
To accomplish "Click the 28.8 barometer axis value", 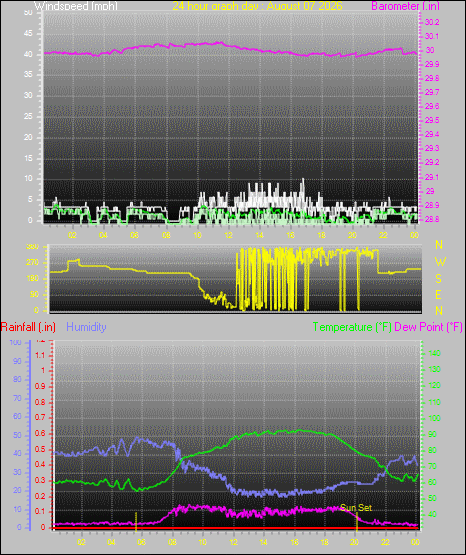I will 432,219.
